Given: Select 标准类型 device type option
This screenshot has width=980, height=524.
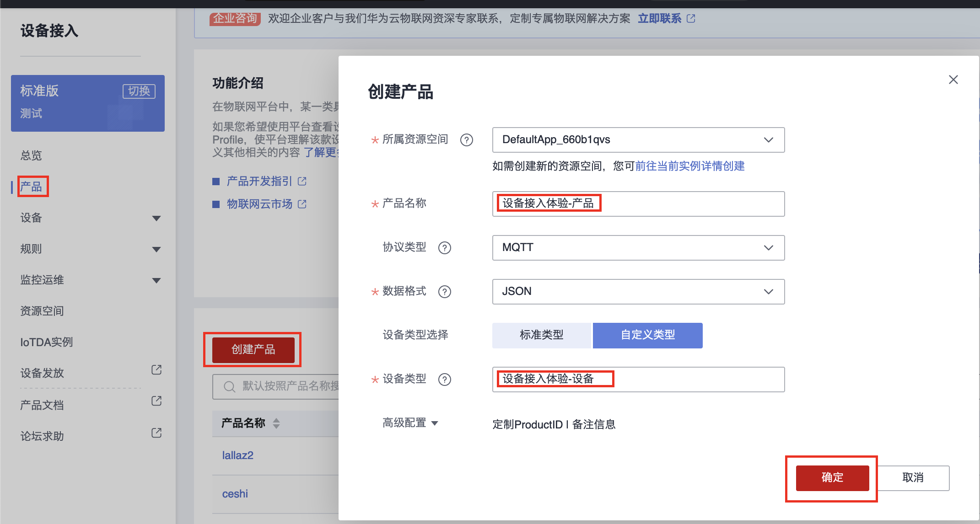Looking at the screenshot, I should tap(541, 335).
